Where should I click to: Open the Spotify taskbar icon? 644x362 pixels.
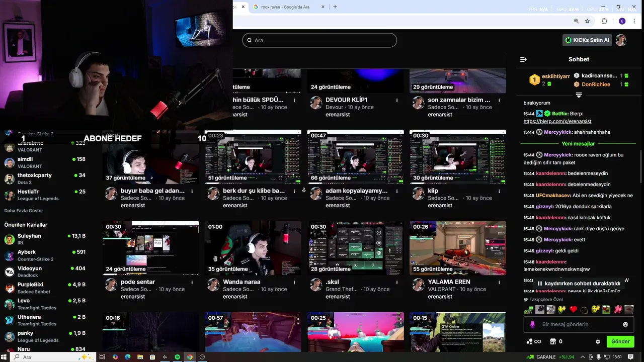tap(178, 357)
